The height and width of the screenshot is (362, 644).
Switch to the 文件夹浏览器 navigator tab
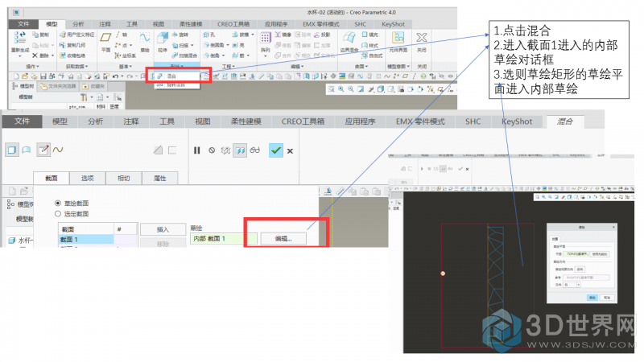coord(59,86)
